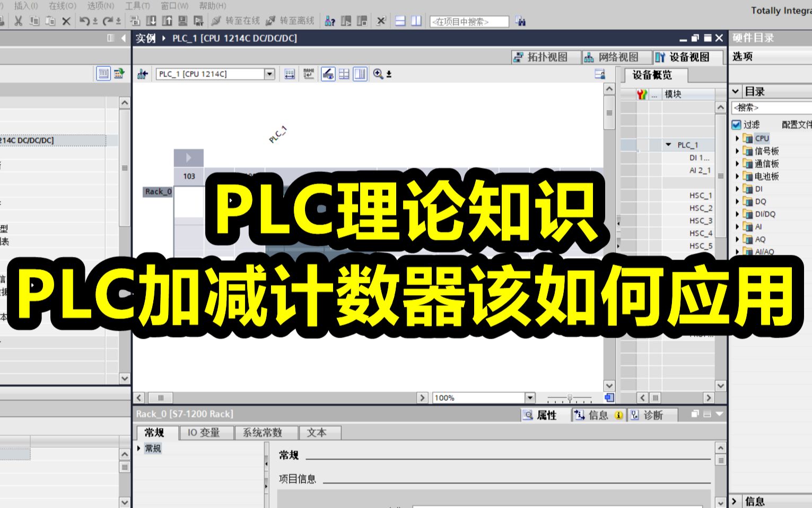812x508 pixels.
Task: Click the project tree details view icon
Action: pos(103,73)
